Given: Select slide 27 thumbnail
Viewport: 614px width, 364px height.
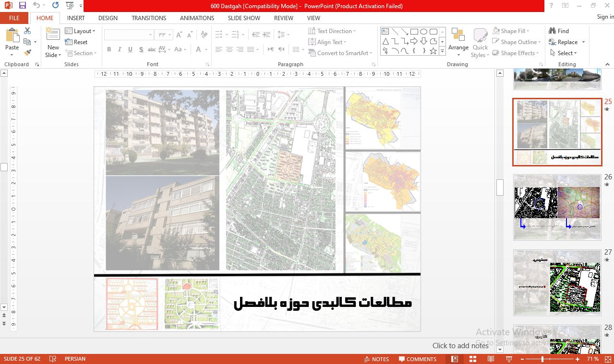Looking at the screenshot, I should (557, 282).
